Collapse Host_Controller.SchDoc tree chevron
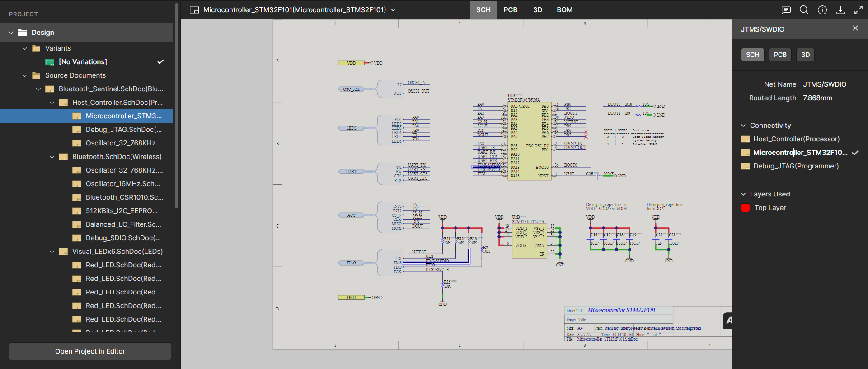868x369 pixels. [52, 103]
